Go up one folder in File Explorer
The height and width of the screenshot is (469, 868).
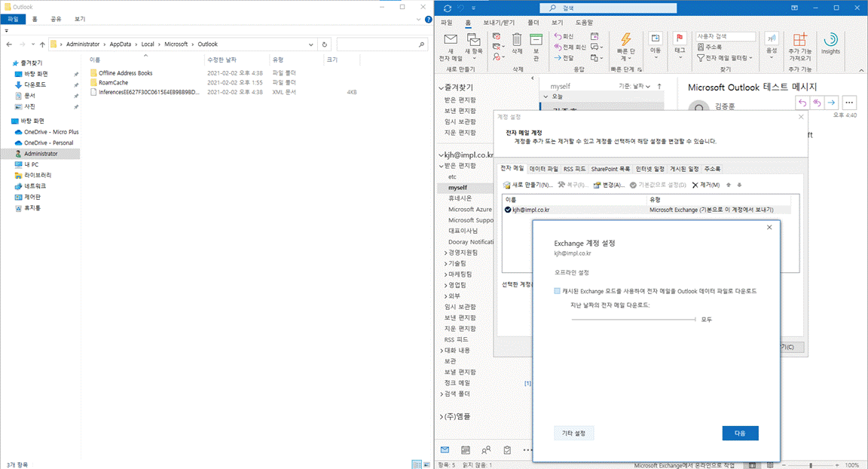(x=42, y=44)
